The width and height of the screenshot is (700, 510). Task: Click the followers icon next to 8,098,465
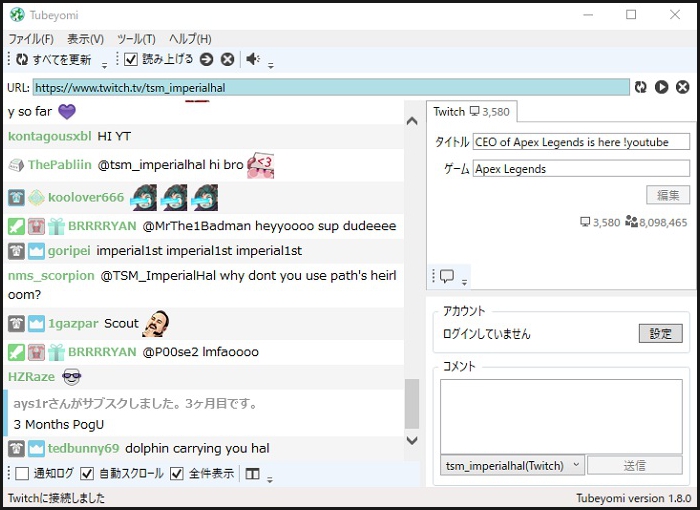631,222
